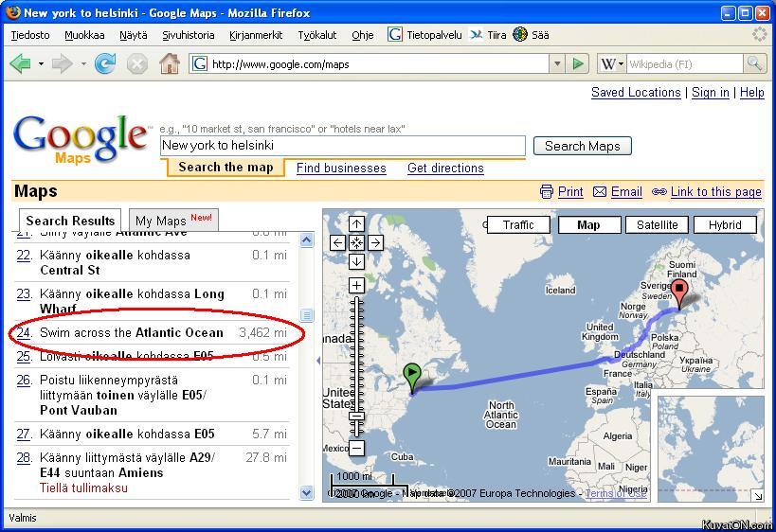776x532 pixels.
Task: Click the red destination marker in Finland
Action: [679, 293]
